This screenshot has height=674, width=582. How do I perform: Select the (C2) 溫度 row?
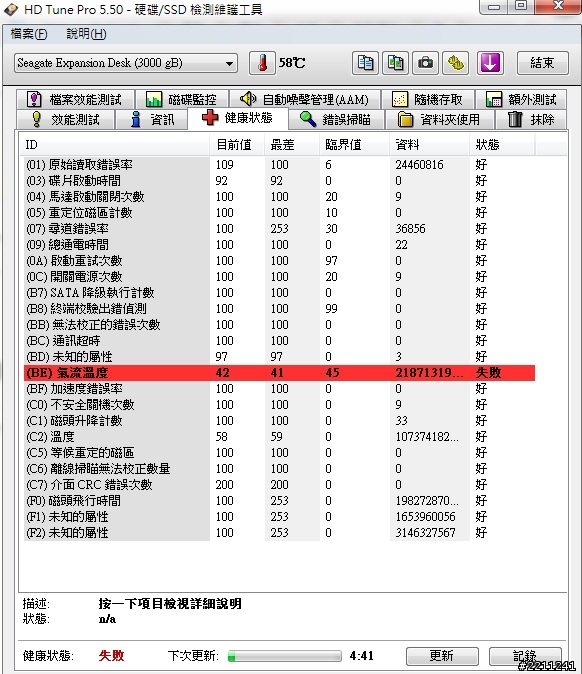[x=279, y=437]
